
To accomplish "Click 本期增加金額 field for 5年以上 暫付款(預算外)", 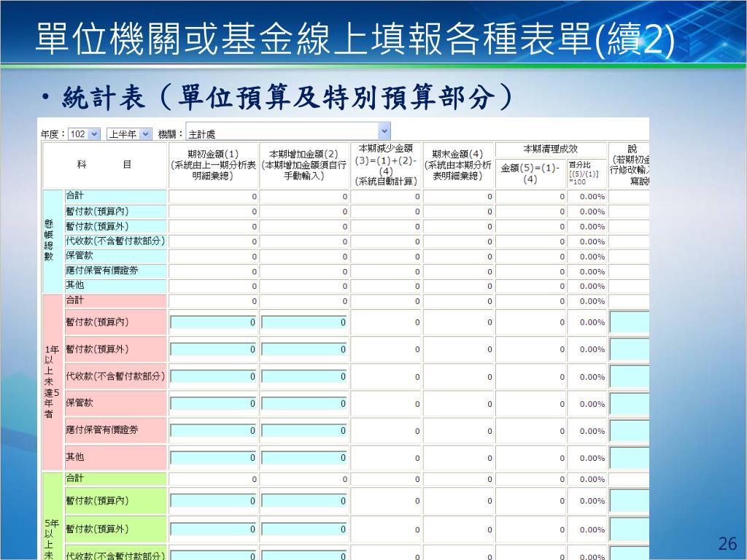I will 304,529.
